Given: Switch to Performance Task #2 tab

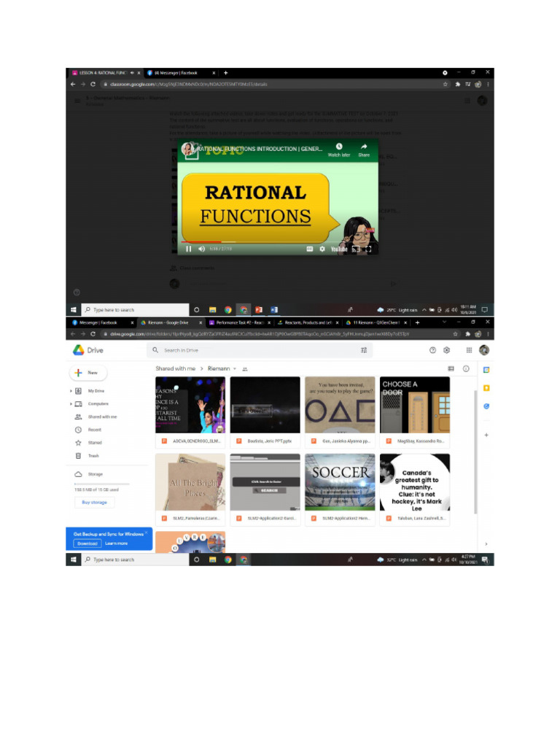Looking at the screenshot, I should tap(240, 322).
